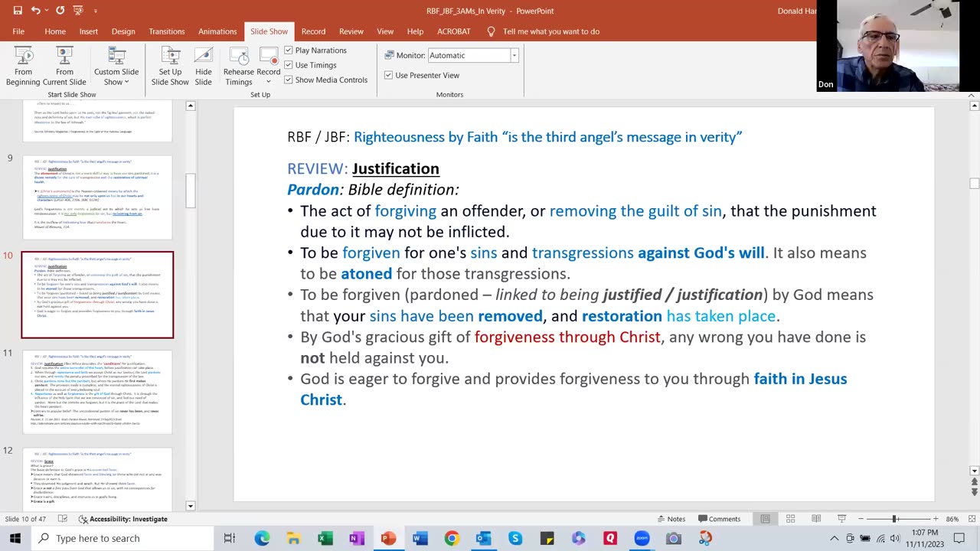The image size is (980, 551).
Task: Switch to Reading View icon
Action: click(816, 519)
